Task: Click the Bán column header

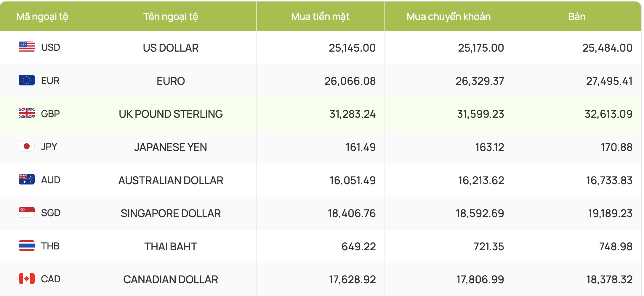Action: (x=577, y=17)
